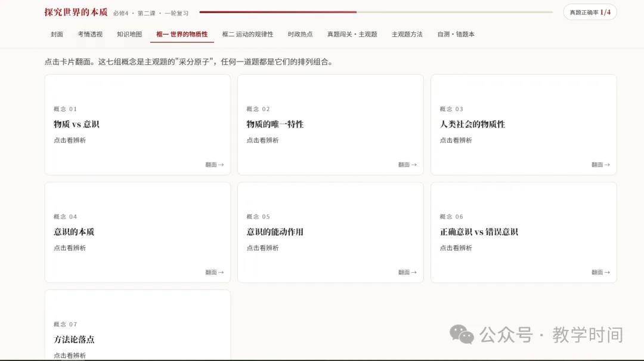
Task: Click the 概念 01 label
Action: click(x=66, y=109)
